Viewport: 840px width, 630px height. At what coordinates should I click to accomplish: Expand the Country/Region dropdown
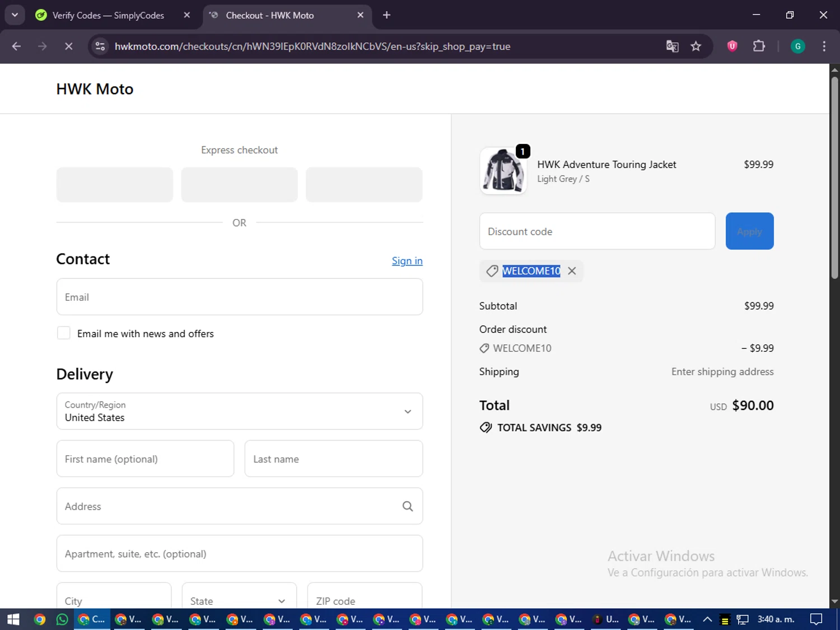pyautogui.click(x=239, y=411)
